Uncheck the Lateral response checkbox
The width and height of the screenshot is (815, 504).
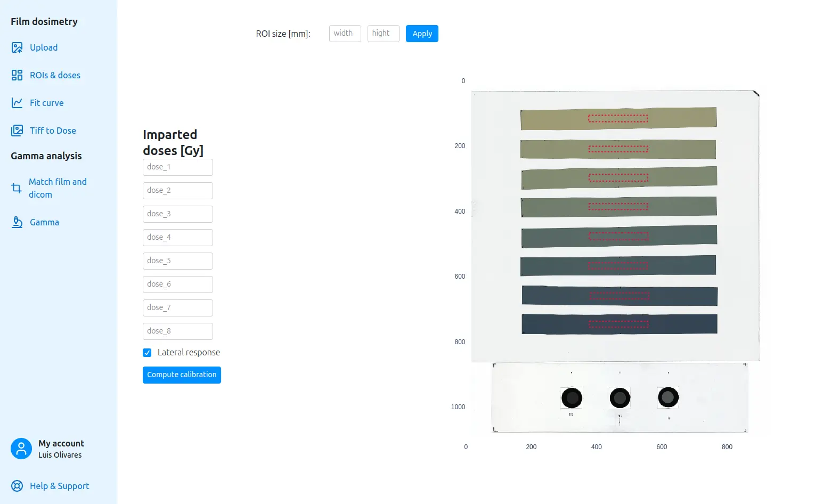147,353
